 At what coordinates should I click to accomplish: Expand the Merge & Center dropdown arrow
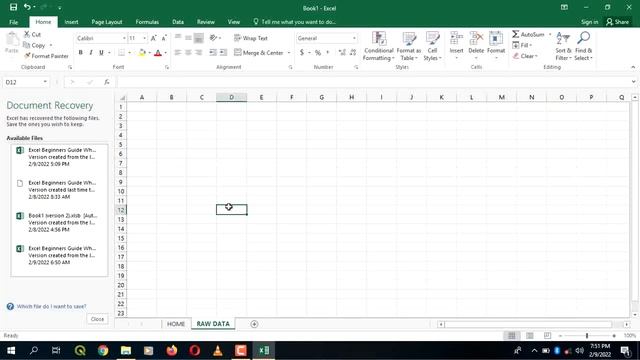point(289,53)
